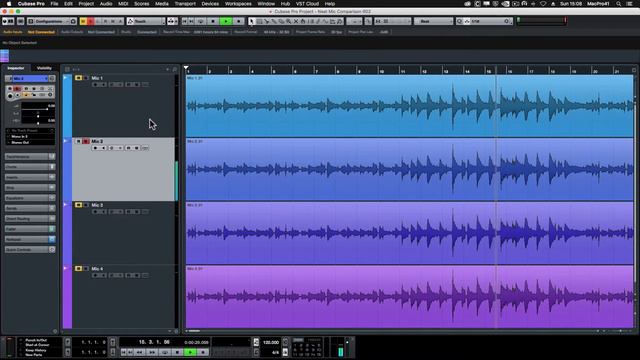Open the File menu
Image resolution: width=640 pixels, height=360 pixels.
(x=54, y=4)
